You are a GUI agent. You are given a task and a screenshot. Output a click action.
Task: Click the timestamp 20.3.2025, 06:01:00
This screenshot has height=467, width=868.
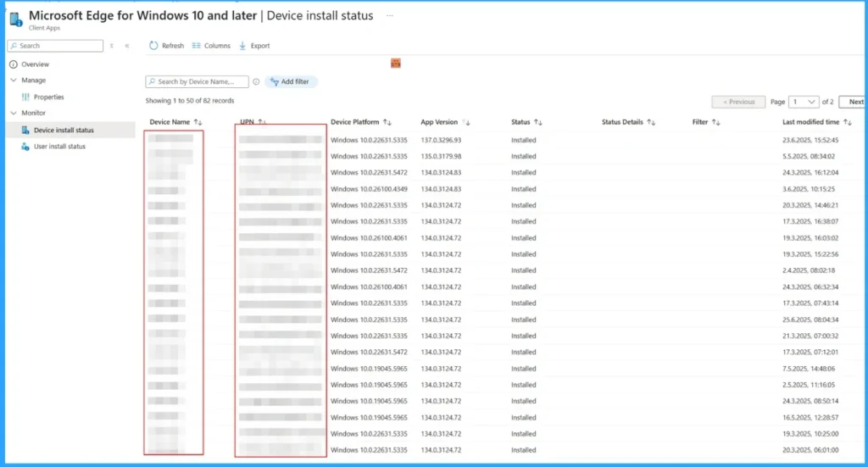pyautogui.click(x=810, y=450)
